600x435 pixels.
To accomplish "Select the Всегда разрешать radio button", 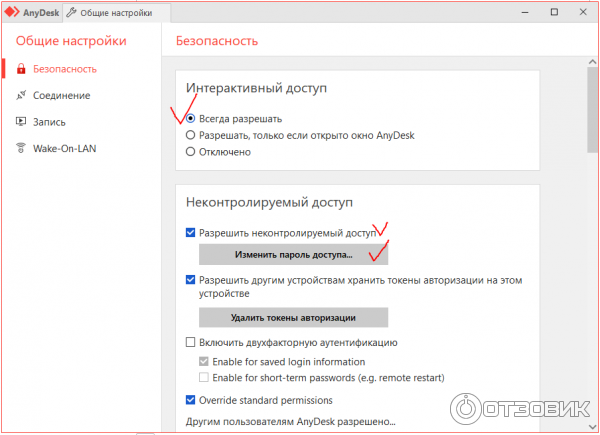I will (x=191, y=118).
